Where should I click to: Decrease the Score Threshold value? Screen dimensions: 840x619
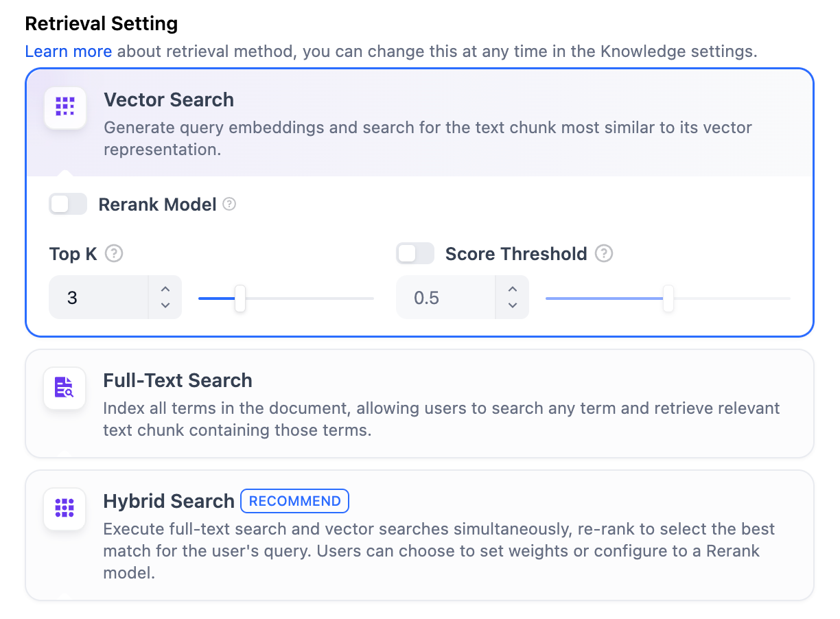(x=513, y=305)
